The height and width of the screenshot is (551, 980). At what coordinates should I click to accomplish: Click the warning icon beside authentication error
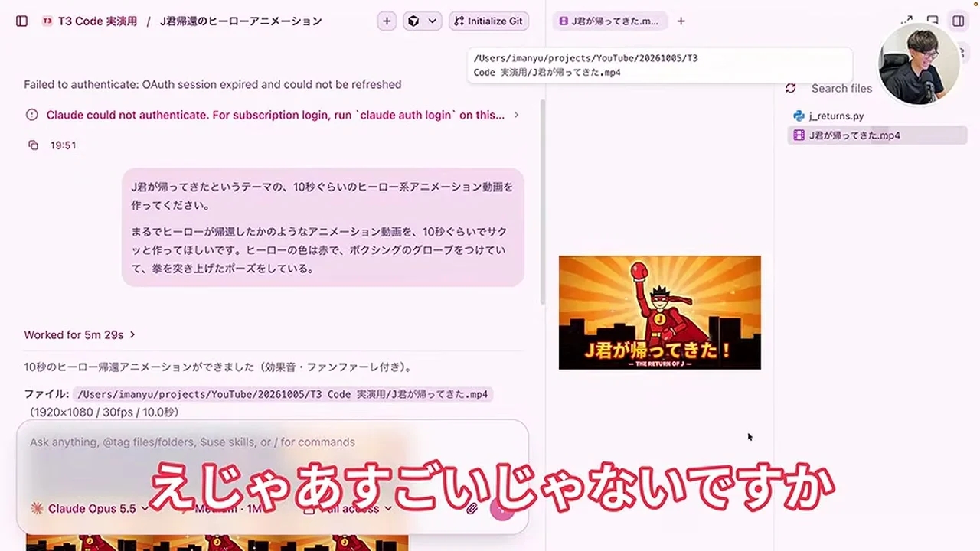tap(31, 115)
